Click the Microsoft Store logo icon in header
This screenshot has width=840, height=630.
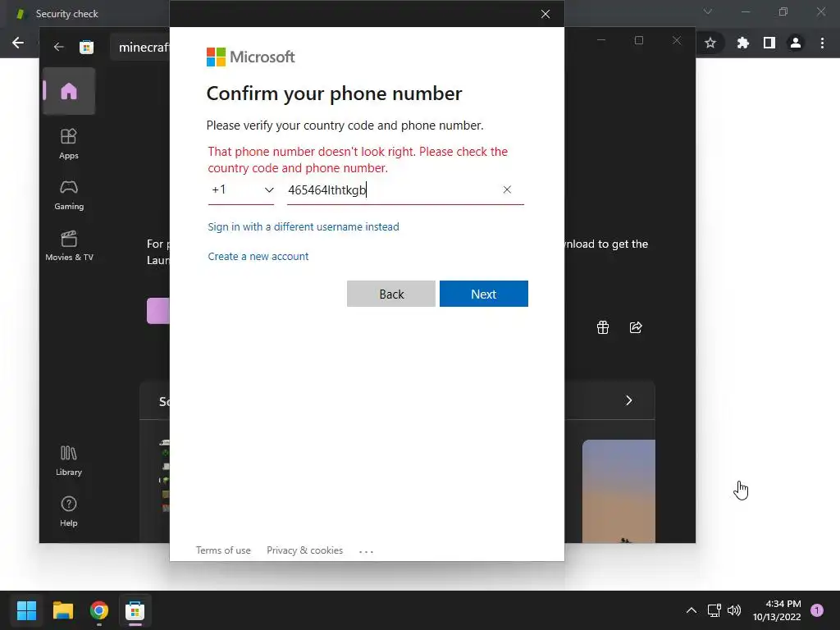click(x=86, y=47)
